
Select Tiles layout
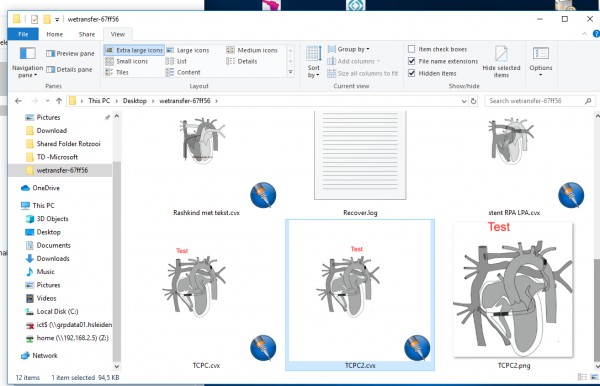pos(117,72)
